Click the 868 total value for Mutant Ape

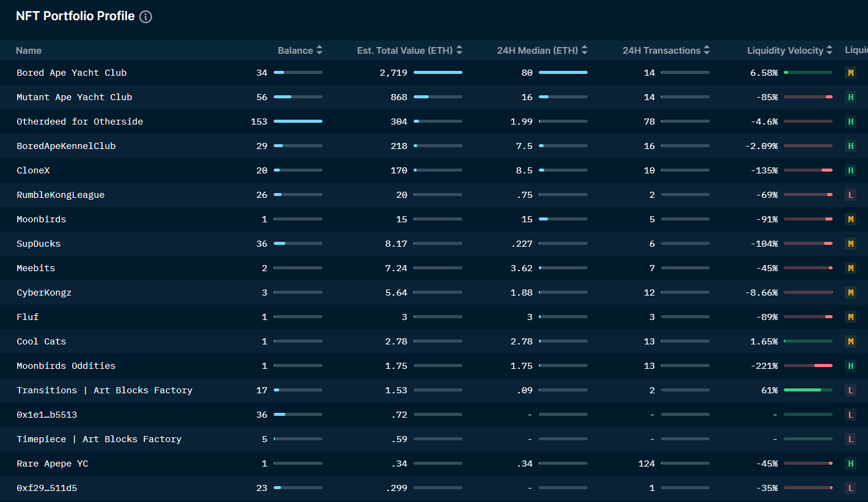[x=399, y=97]
